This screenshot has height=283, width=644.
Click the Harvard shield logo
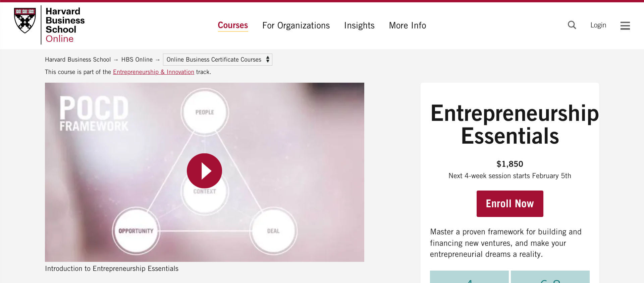pos(25,20)
